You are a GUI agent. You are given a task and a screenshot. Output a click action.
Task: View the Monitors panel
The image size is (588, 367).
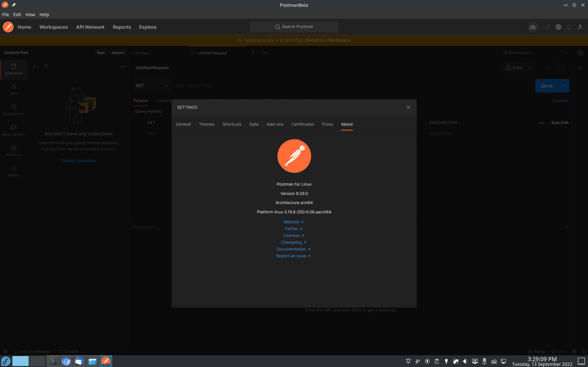click(13, 150)
